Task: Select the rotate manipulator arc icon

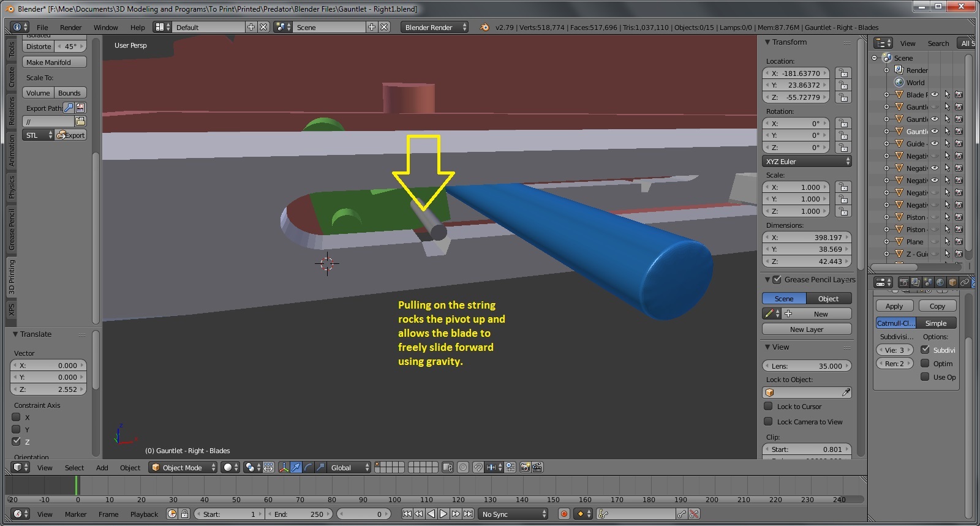Action: (308, 468)
